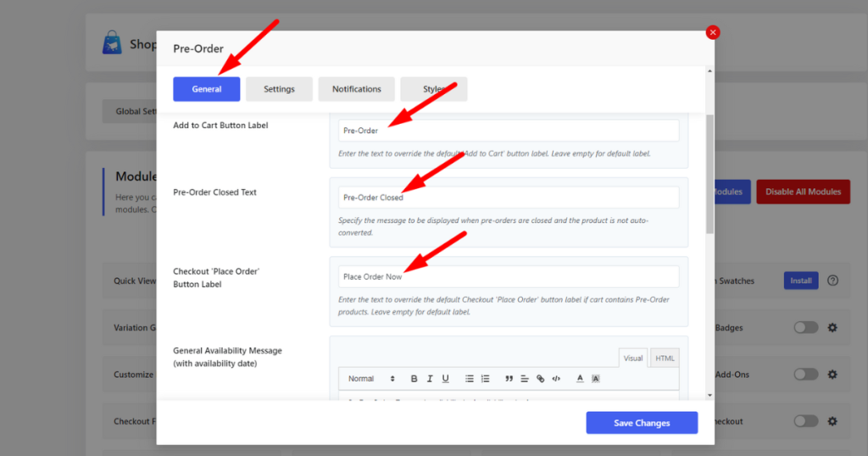
Task: Focus the Place Order Now input field
Action: (x=509, y=276)
